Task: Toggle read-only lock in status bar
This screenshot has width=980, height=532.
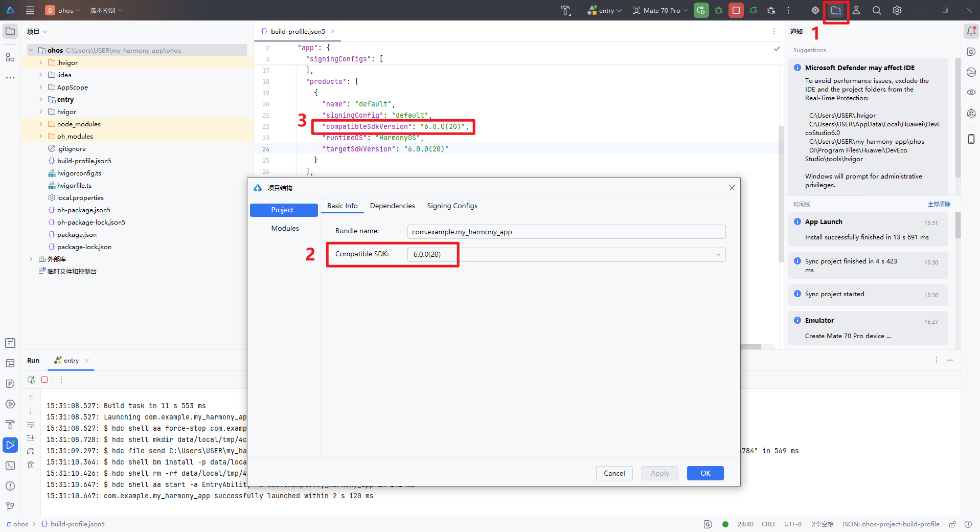Action: (x=952, y=524)
